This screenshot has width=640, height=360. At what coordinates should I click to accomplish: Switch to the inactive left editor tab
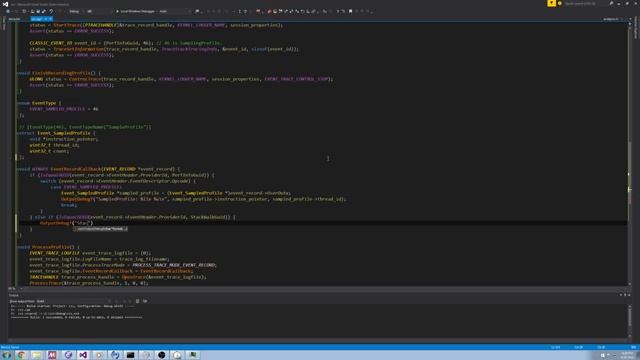[x=14, y=19]
